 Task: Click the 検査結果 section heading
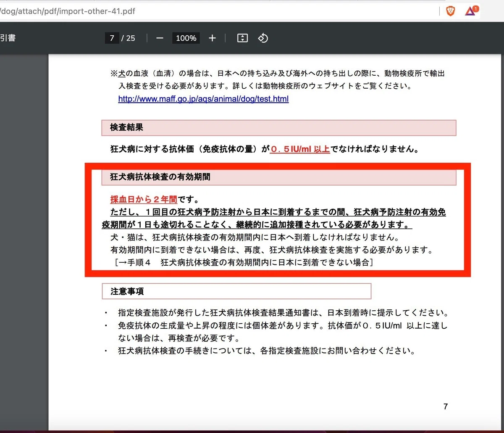pyautogui.click(x=278, y=128)
